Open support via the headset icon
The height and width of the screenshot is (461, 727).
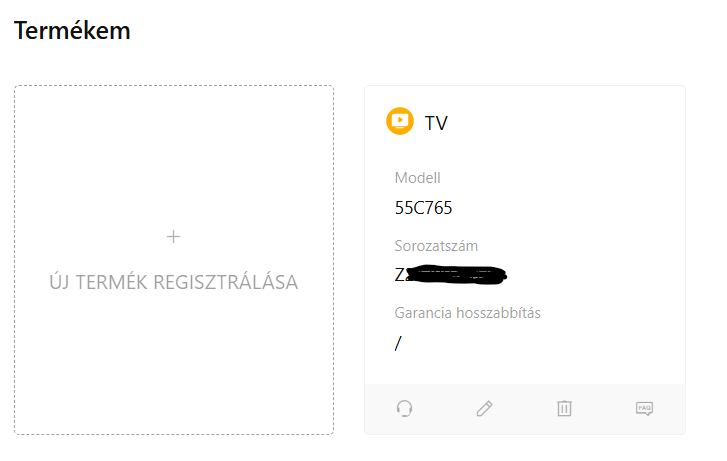(x=404, y=409)
